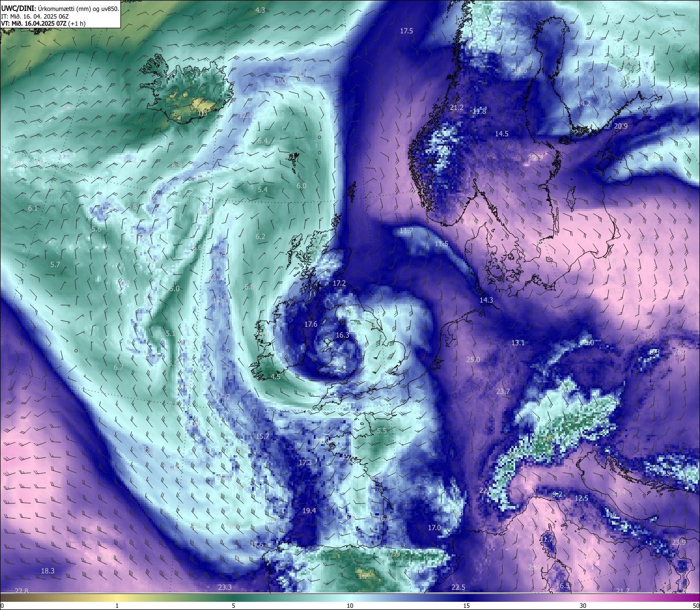This screenshot has width=700, height=610.
Task: Click the 23.9 value label
Action: coord(679,543)
